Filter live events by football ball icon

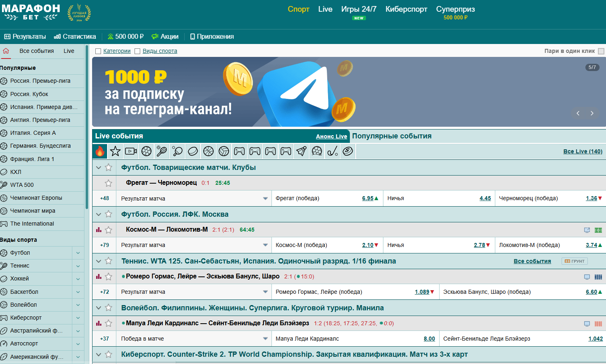146,151
